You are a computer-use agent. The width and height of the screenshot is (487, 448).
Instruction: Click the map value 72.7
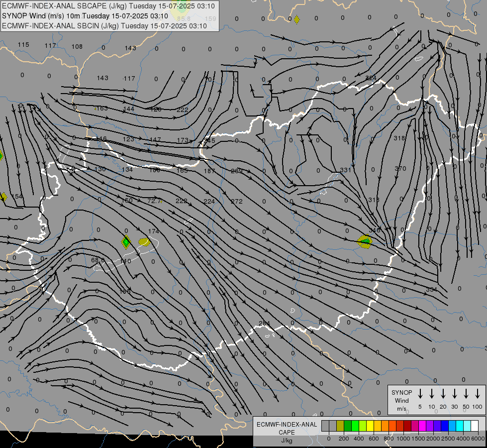154,201
